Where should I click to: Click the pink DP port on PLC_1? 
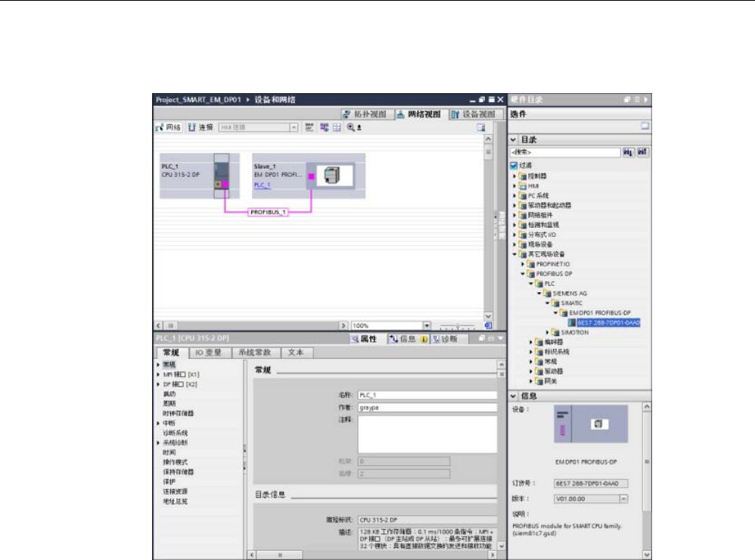coord(225,185)
